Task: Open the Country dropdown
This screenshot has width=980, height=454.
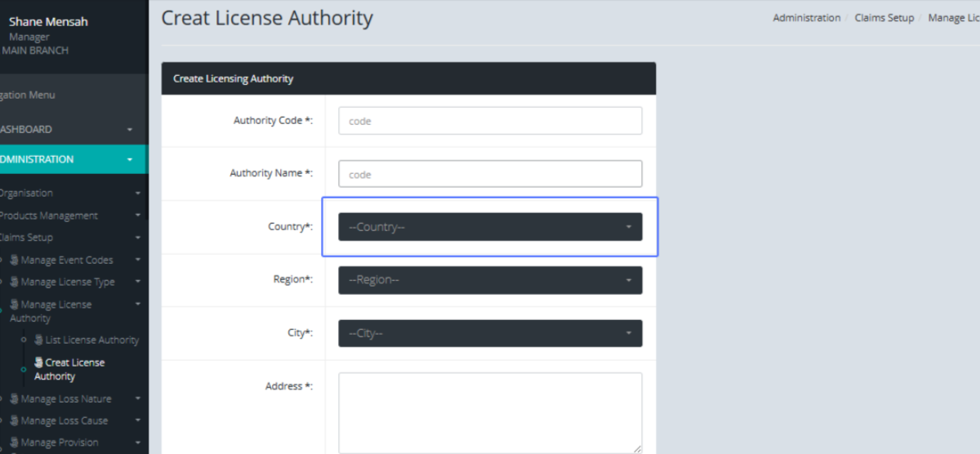Action: 490,227
